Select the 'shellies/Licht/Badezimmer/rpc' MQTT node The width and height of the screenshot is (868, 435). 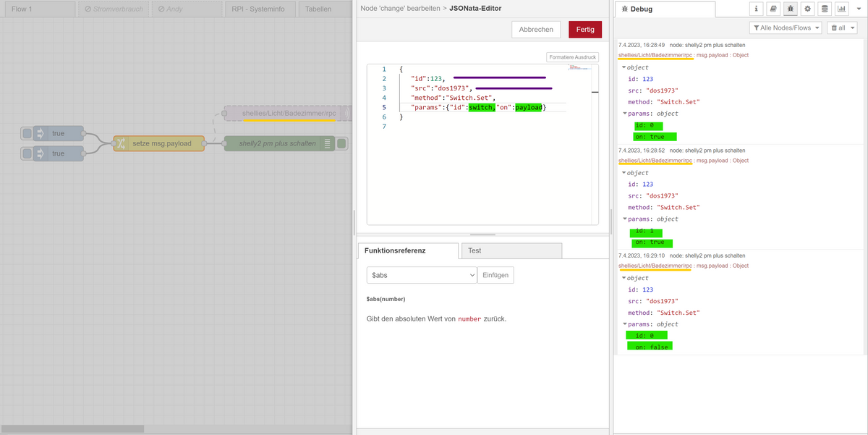click(288, 114)
